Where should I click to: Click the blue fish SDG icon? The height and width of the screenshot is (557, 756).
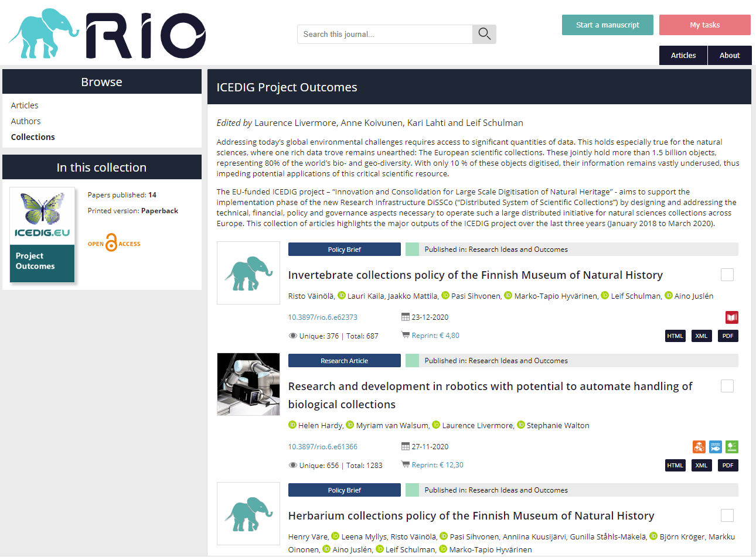click(716, 447)
